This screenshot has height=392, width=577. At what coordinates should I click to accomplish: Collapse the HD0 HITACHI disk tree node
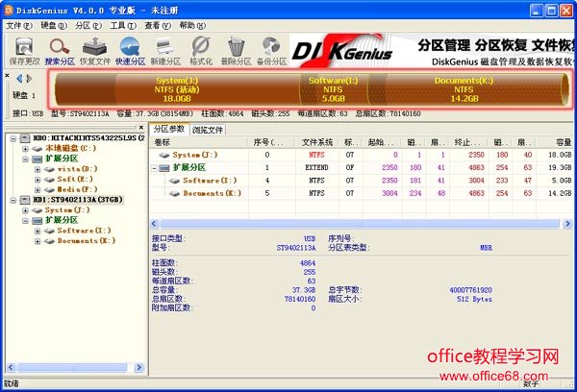(13, 138)
